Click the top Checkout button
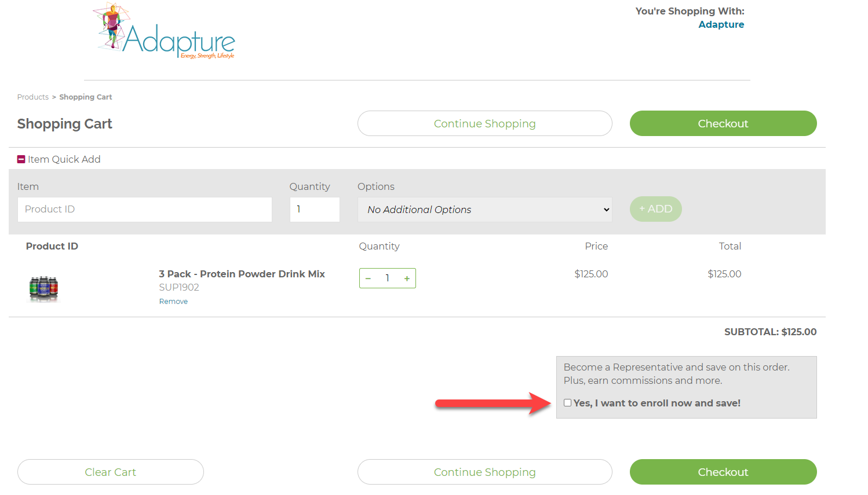 [723, 123]
